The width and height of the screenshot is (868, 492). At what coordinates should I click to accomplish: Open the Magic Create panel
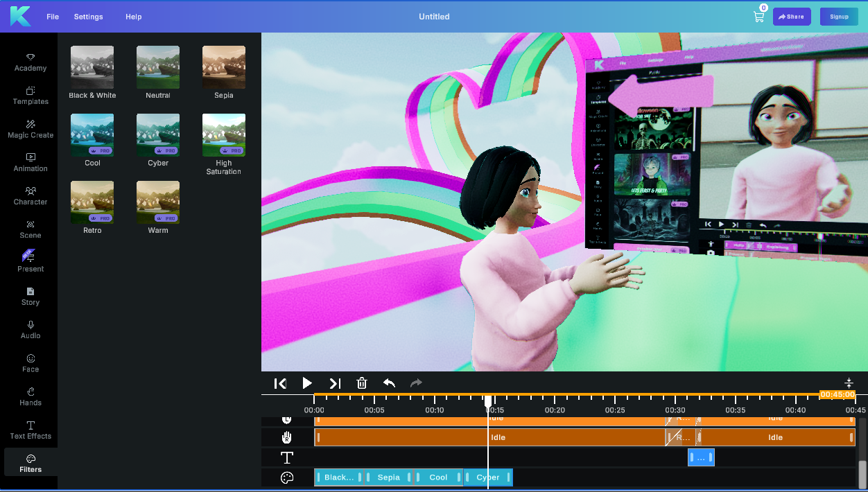tap(30, 130)
